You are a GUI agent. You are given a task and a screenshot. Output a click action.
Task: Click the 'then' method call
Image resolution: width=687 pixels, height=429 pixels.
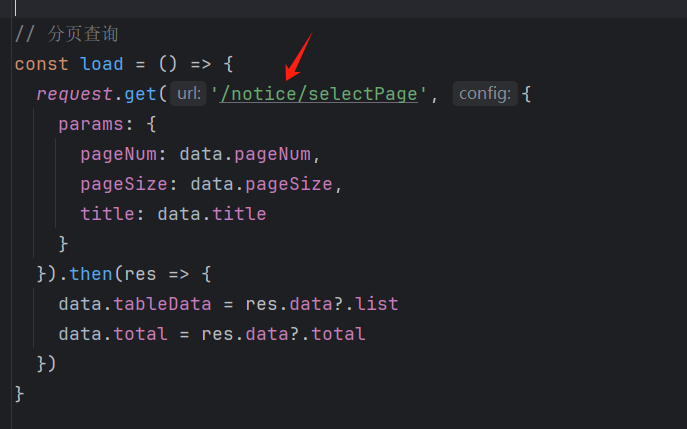click(x=91, y=274)
